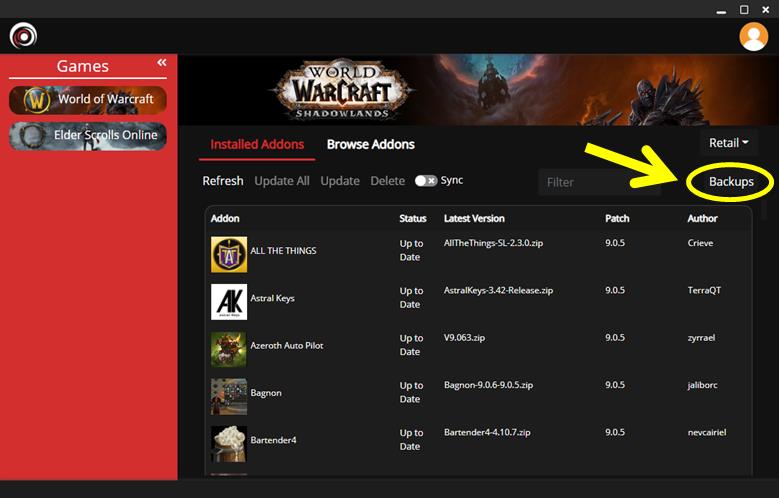Switch to the Browse Addons tab
Screen dimensions: 779x498
[x=371, y=144]
